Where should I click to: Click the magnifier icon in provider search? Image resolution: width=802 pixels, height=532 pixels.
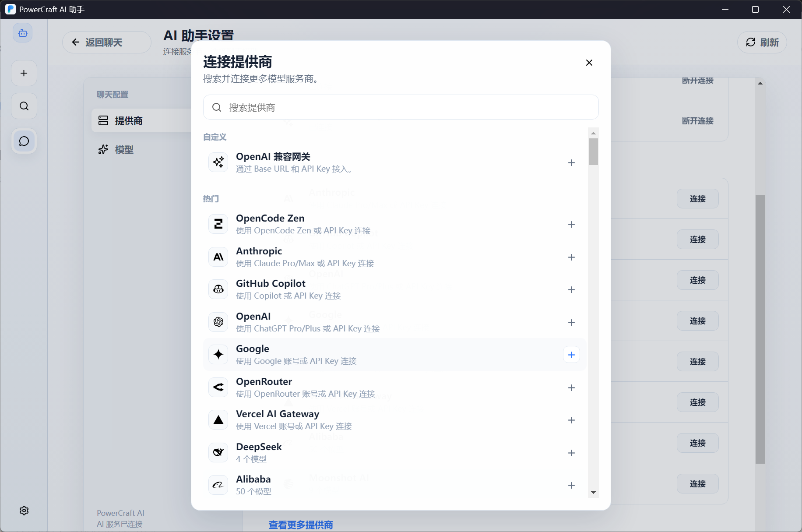click(x=217, y=108)
